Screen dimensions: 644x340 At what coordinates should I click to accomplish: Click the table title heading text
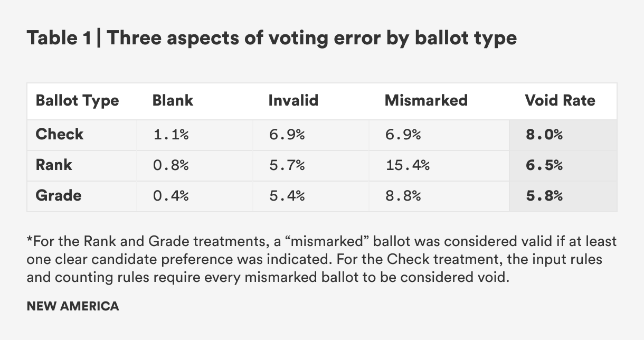pyautogui.click(x=271, y=38)
